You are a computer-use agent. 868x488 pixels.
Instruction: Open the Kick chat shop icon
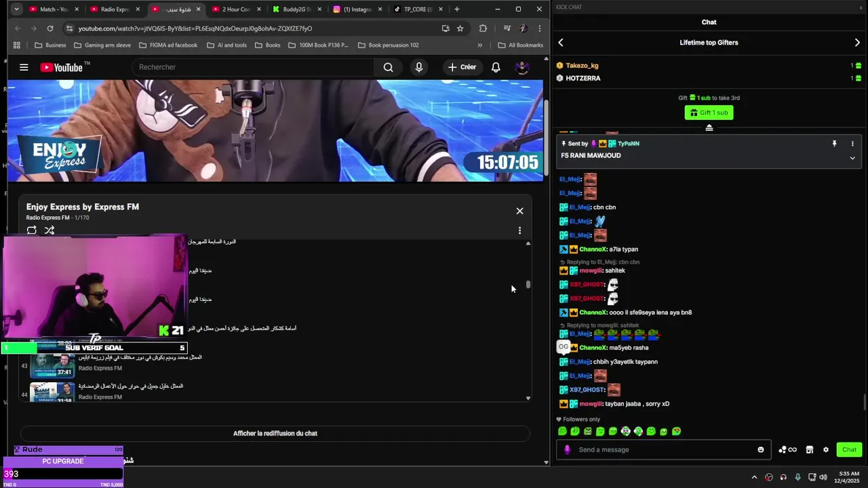tap(809, 449)
